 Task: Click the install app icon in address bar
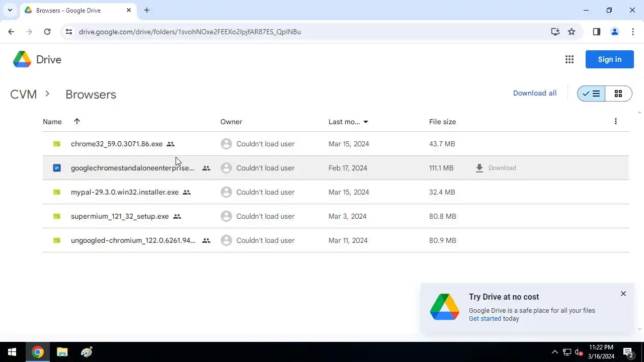coord(555,32)
